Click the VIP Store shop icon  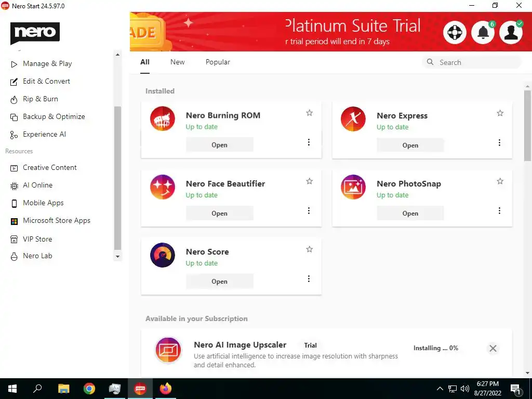pos(14,239)
